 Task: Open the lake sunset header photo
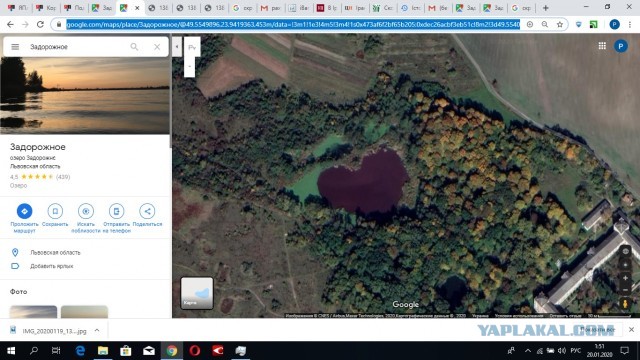coord(85,96)
